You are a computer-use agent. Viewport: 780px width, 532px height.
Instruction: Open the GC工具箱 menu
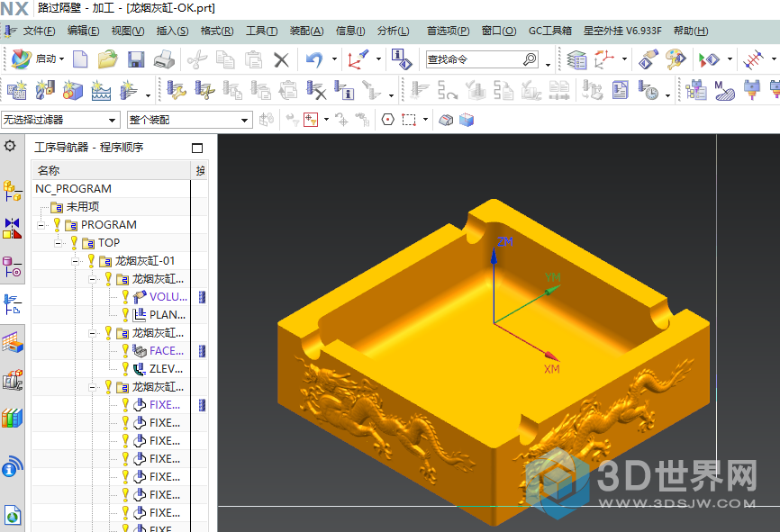pos(549,31)
